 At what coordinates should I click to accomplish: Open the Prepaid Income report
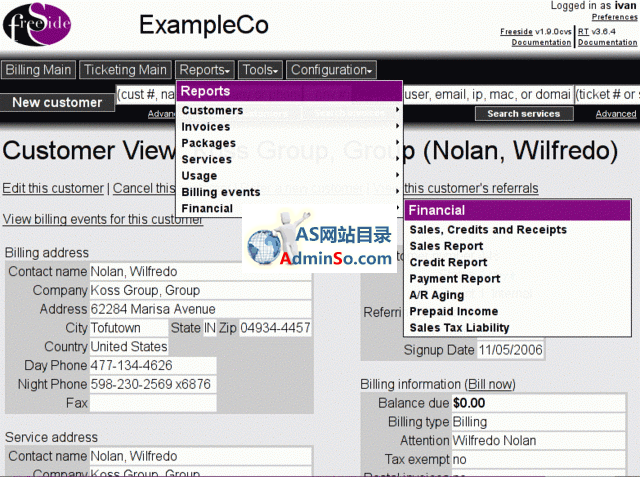pos(453,311)
